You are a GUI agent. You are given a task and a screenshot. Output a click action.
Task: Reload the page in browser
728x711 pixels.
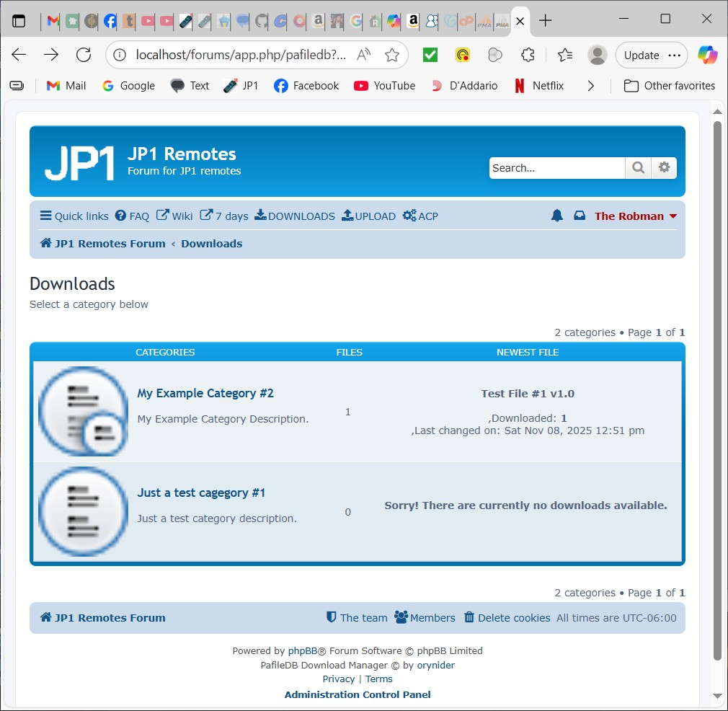click(x=84, y=55)
